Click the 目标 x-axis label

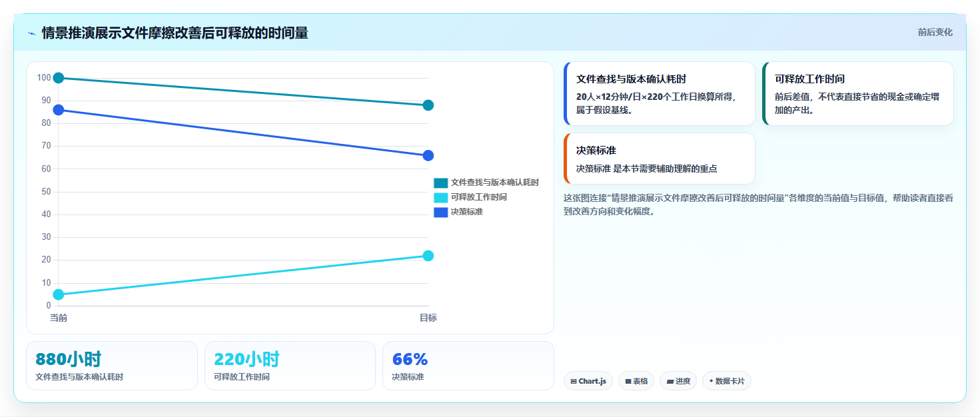coord(428,318)
